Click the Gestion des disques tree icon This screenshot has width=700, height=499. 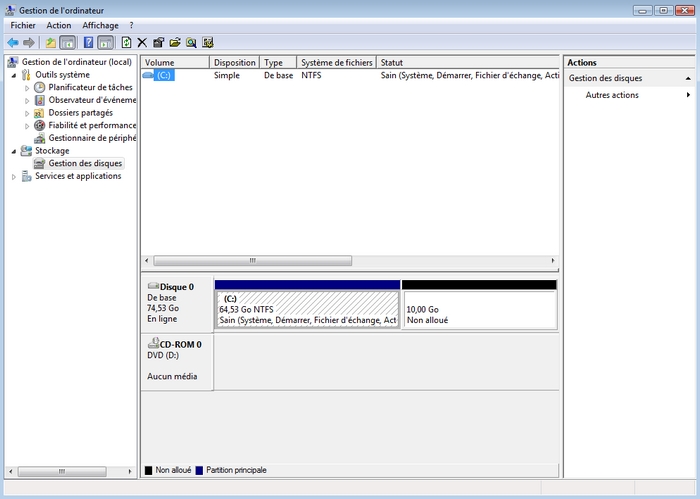click(x=40, y=163)
